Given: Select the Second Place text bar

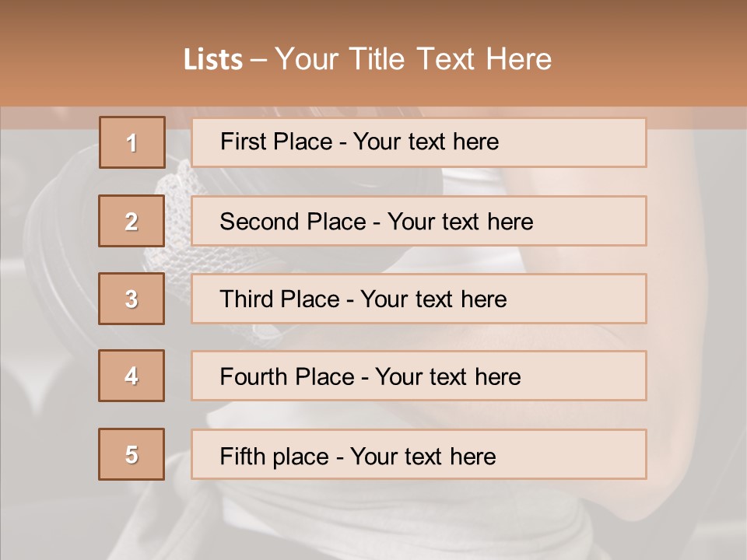Looking at the screenshot, I should [x=419, y=221].
